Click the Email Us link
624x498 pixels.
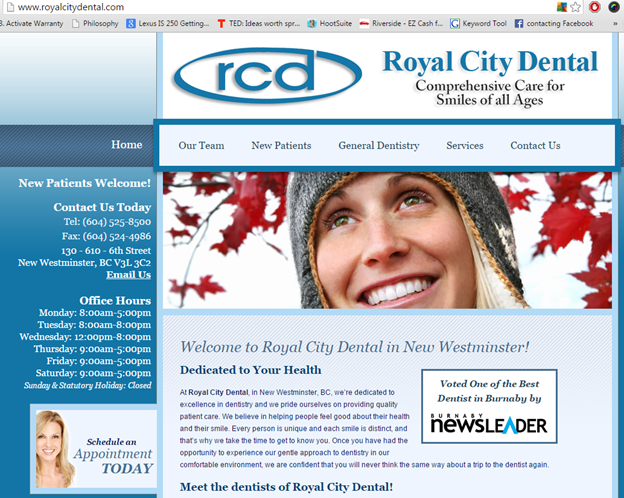click(x=129, y=275)
